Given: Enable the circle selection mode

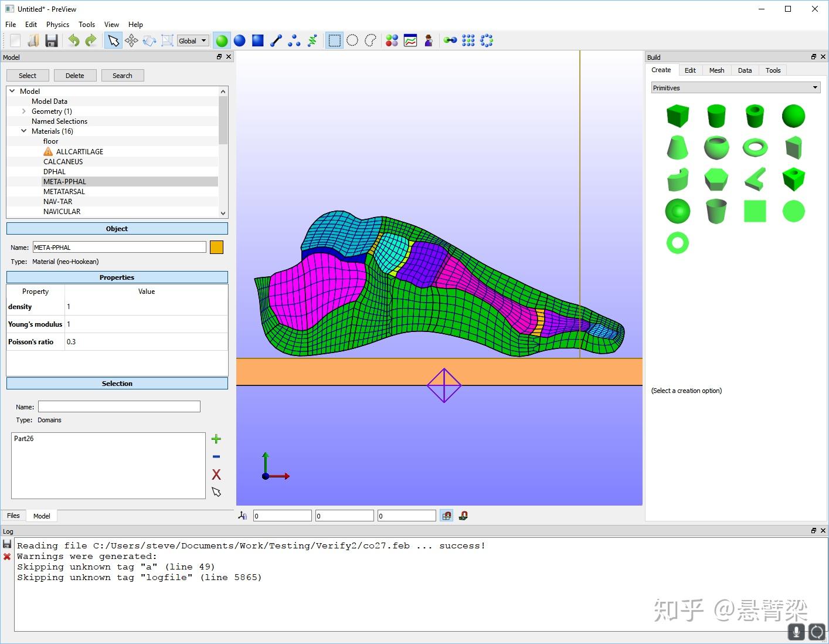Looking at the screenshot, I should [352, 40].
